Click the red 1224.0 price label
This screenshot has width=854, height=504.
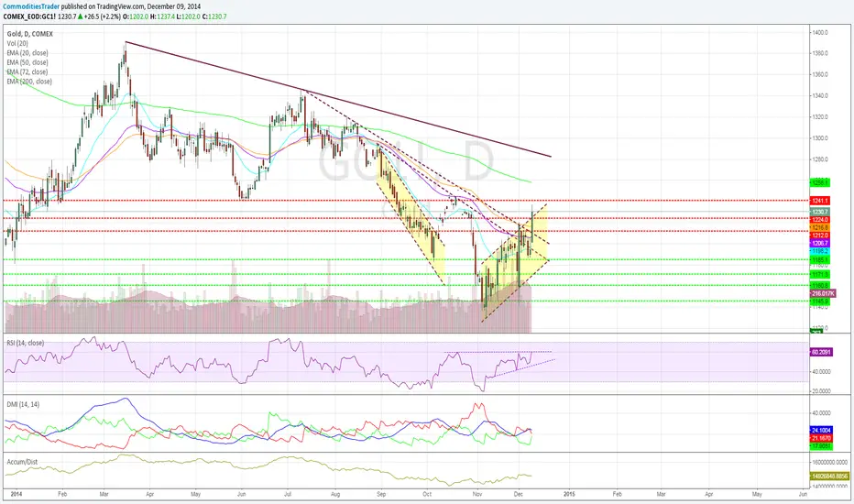(x=820, y=220)
